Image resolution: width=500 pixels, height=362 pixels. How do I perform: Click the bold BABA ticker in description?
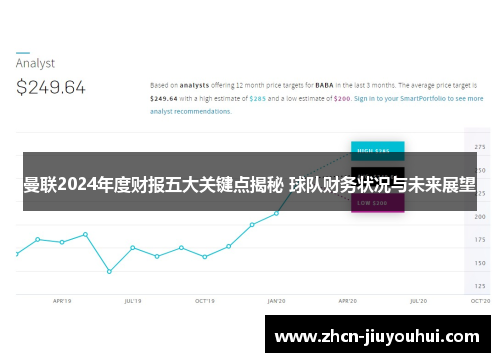coord(324,85)
